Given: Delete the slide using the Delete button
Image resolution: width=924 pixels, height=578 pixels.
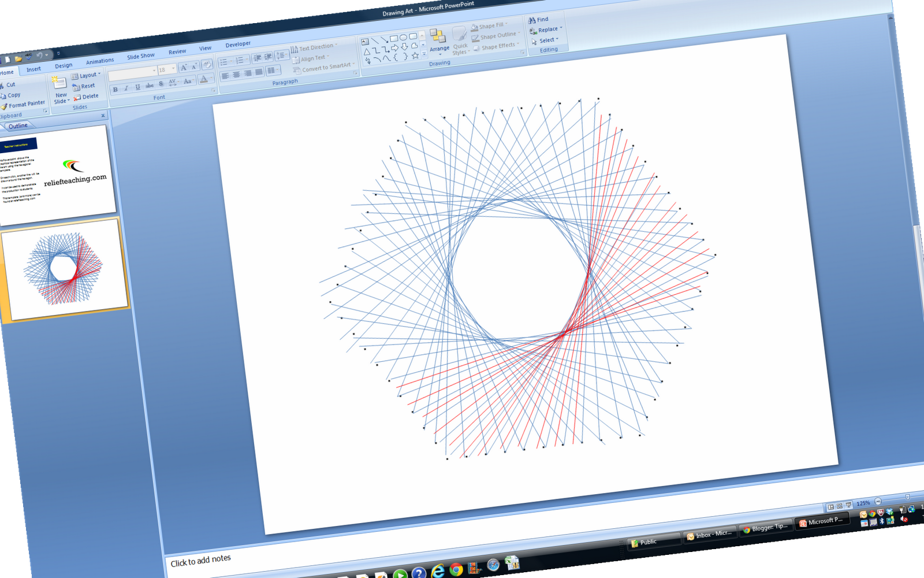Looking at the screenshot, I should [x=86, y=97].
